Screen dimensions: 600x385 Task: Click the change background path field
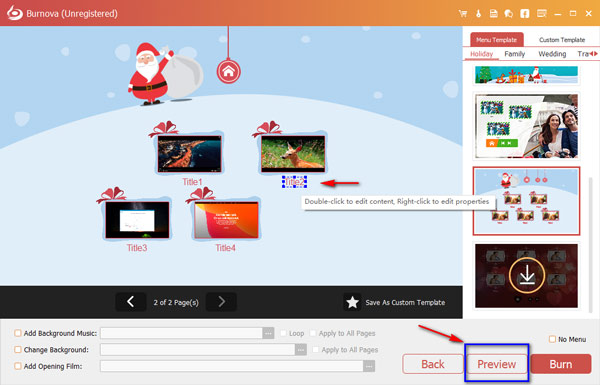pyautogui.click(x=197, y=350)
